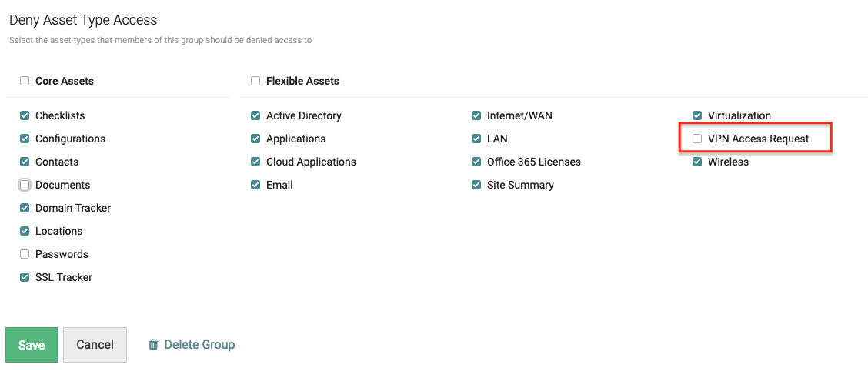868x378 pixels.
Task: Uncheck Domain Tracker
Action: (x=25, y=208)
